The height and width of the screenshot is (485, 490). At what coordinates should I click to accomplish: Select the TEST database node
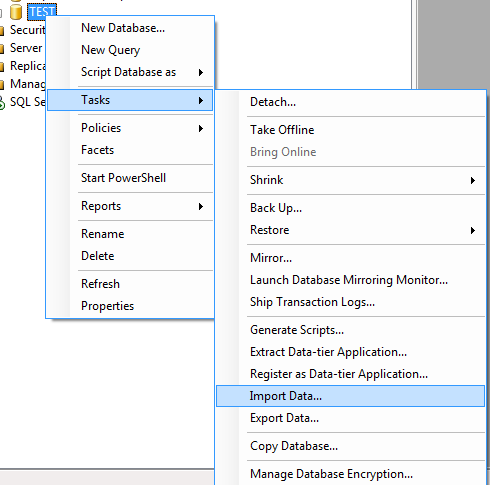point(42,12)
